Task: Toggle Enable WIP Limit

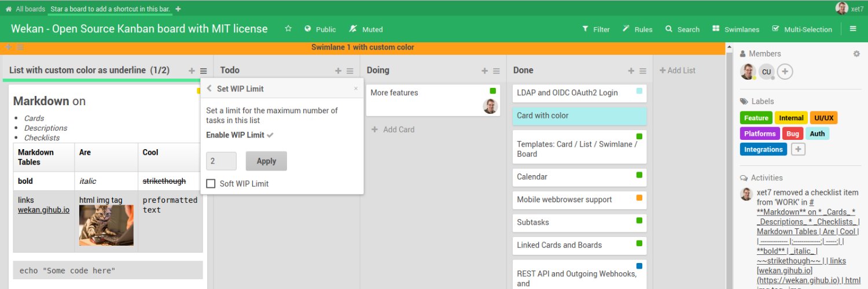Action: pos(240,135)
